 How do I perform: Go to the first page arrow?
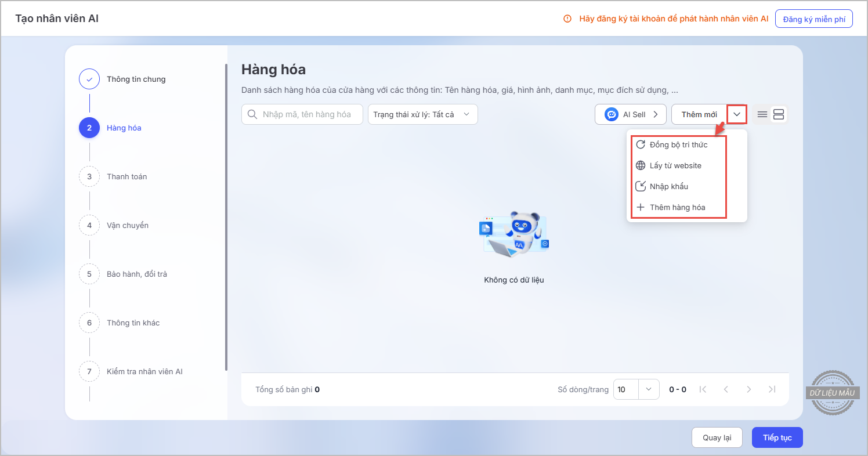pyautogui.click(x=703, y=389)
